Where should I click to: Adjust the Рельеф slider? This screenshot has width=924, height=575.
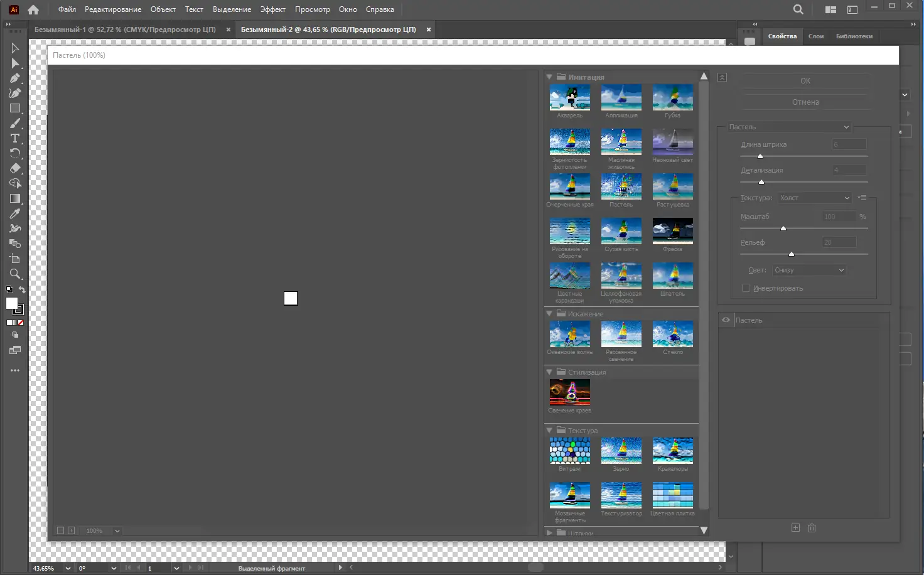click(x=792, y=254)
